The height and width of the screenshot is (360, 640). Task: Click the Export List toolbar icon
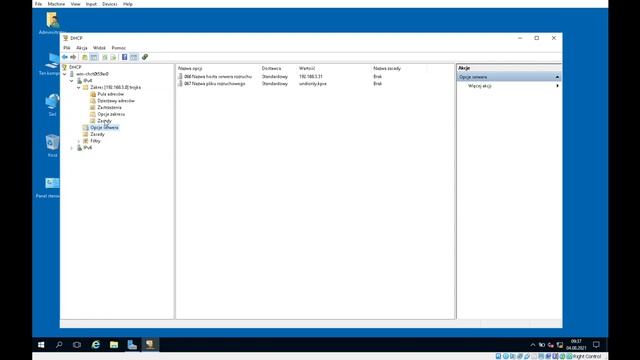(x=113, y=57)
